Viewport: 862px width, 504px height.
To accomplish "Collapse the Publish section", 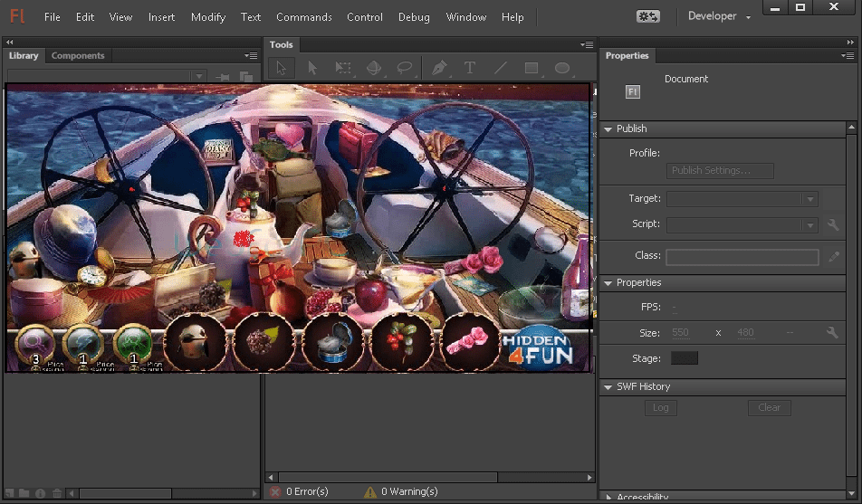I will (x=608, y=129).
